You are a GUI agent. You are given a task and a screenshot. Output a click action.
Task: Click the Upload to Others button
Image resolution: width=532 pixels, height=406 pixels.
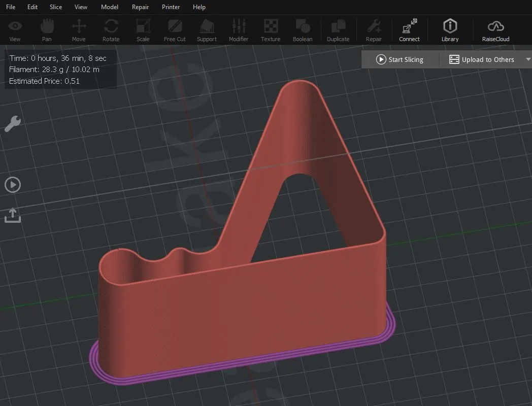click(x=482, y=59)
